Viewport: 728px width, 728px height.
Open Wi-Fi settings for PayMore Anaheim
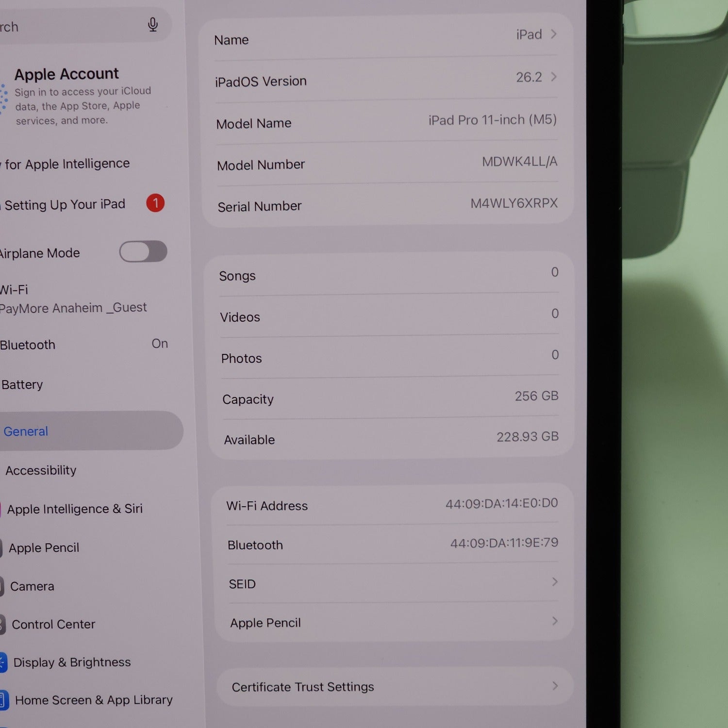73,299
